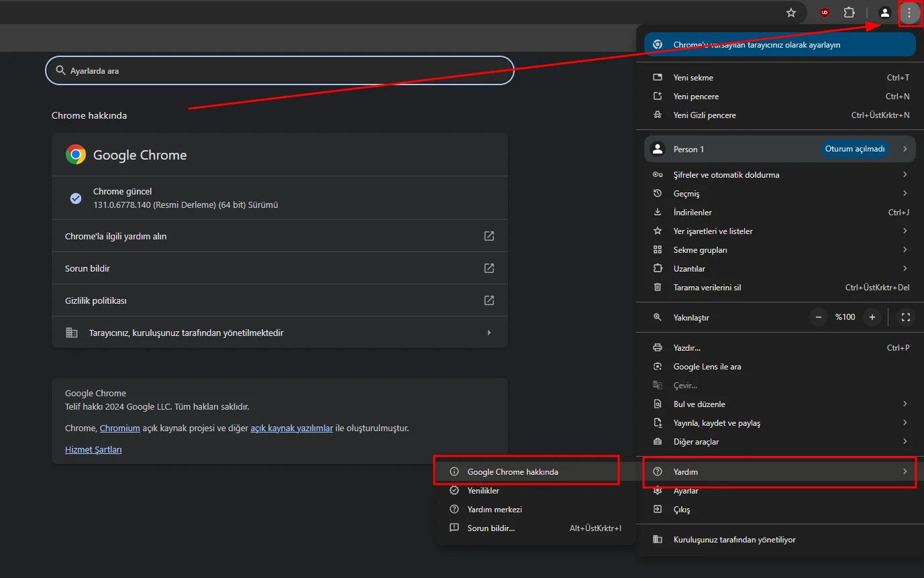Expand the Tarayıcınız, kuruluşunuz tarafından yönetilmektedir arrow
924x578 pixels.
coord(489,333)
